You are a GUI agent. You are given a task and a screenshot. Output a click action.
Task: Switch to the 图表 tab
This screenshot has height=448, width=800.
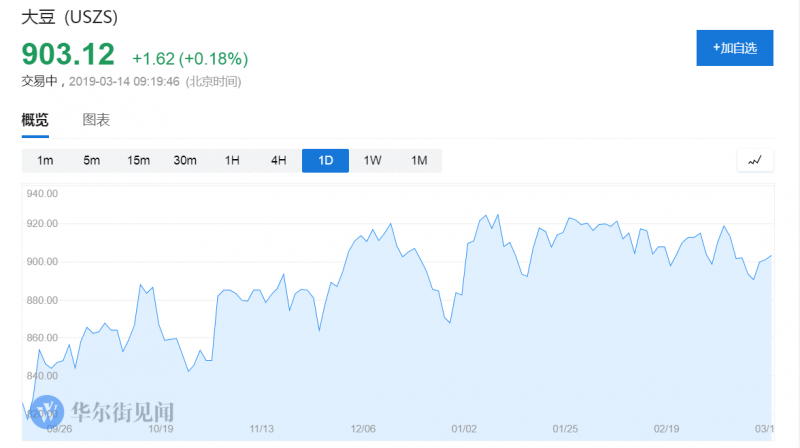(96, 120)
